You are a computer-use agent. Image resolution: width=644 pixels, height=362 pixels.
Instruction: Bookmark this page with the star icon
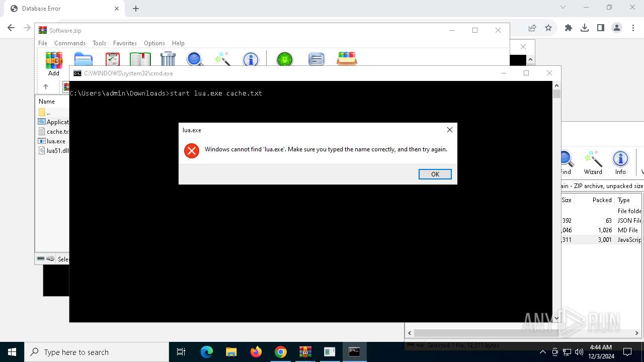click(548, 28)
